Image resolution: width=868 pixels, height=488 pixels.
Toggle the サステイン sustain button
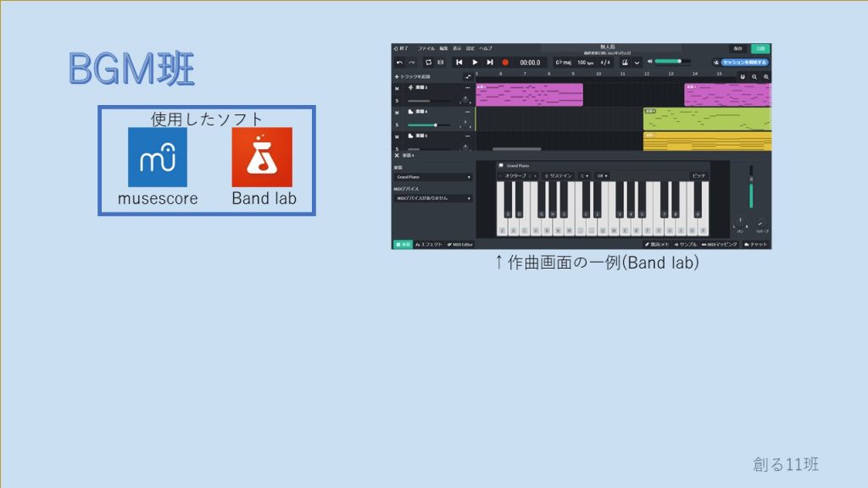(x=558, y=176)
